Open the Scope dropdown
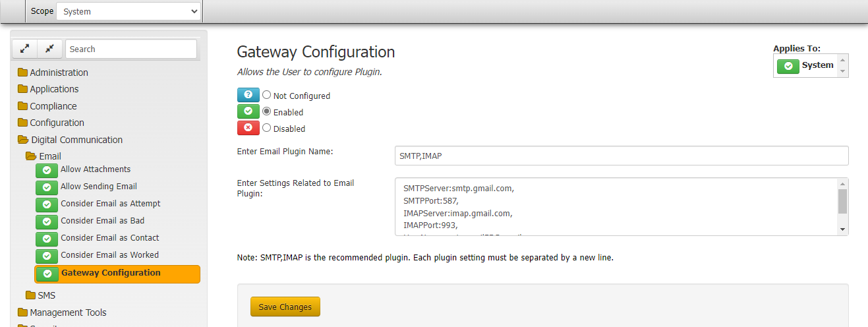The image size is (868, 327). (x=128, y=11)
